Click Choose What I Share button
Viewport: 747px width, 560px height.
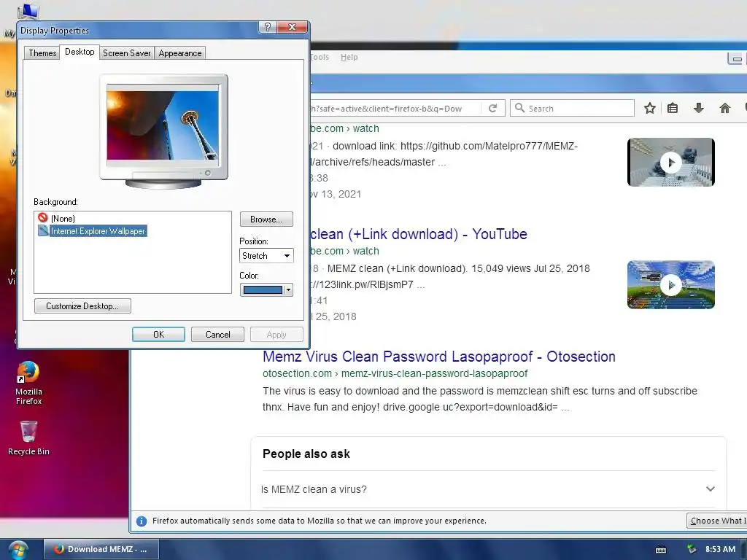pyautogui.click(x=716, y=521)
